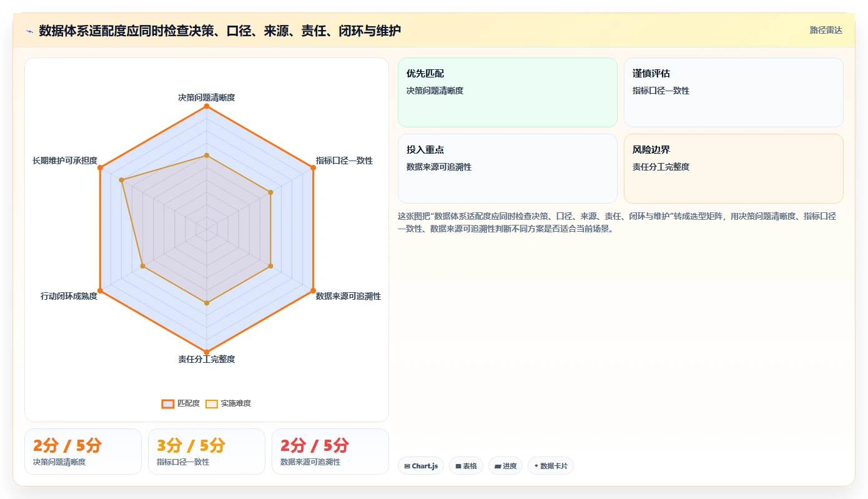Click the 路径雷达 label in header
Screen dimensions: 868x499
826,30
